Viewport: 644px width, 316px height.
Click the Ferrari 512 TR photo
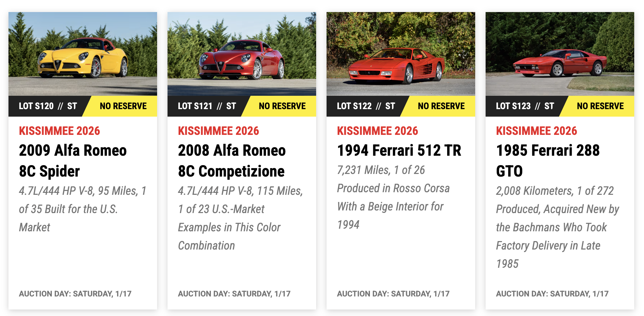400,54
